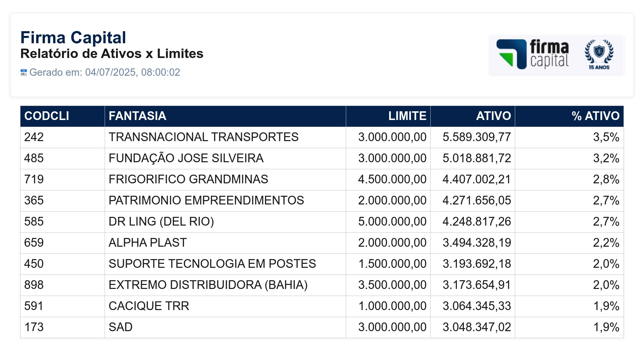Click ALPHA PLAST ativo value 3.494.328,19
Screen dimensions: 644x362
[477, 243]
